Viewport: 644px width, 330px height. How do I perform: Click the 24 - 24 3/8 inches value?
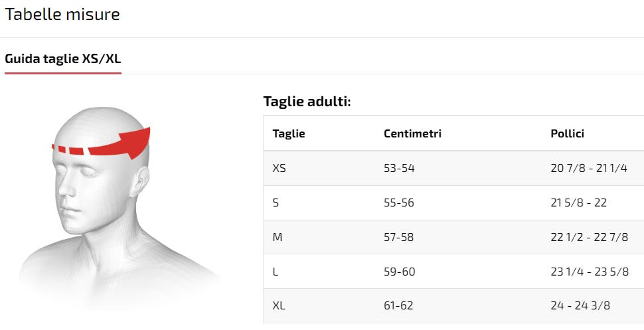(x=580, y=305)
